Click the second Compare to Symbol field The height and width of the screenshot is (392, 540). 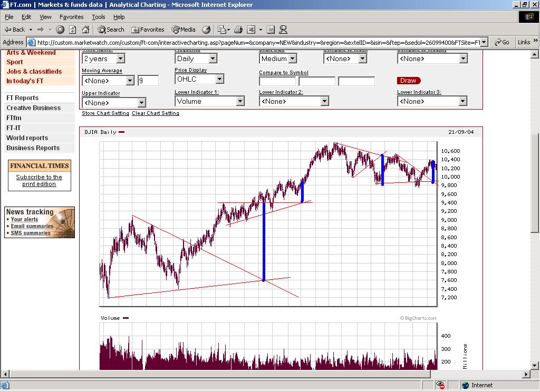pyautogui.click(x=317, y=81)
